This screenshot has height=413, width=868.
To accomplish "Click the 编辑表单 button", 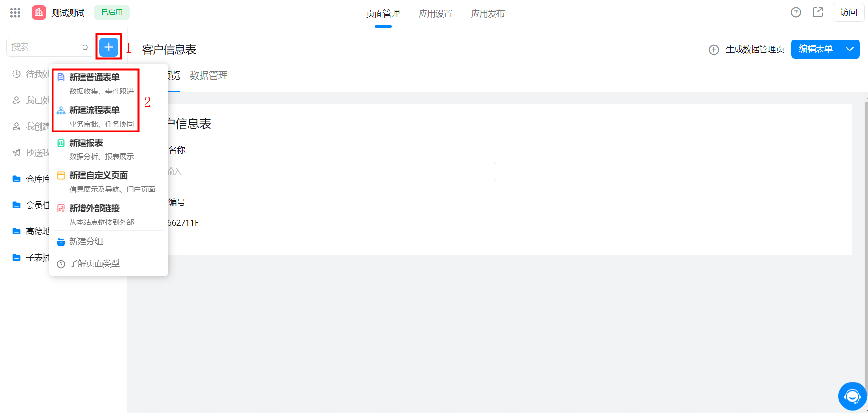I will point(816,49).
